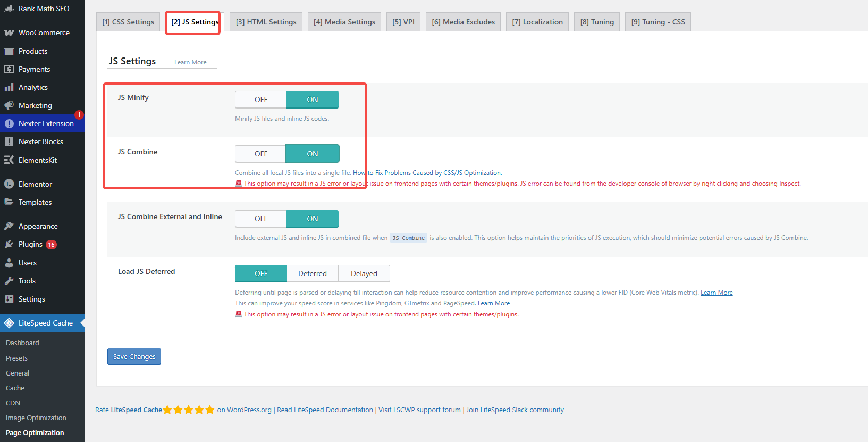Click the Analytics bar chart icon
The image size is (868, 442).
point(9,87)
